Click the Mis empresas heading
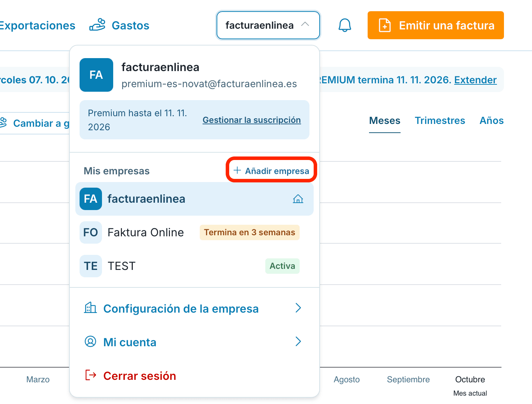Image resolution: width=532 pixels, height=404 pixels. 117,171
